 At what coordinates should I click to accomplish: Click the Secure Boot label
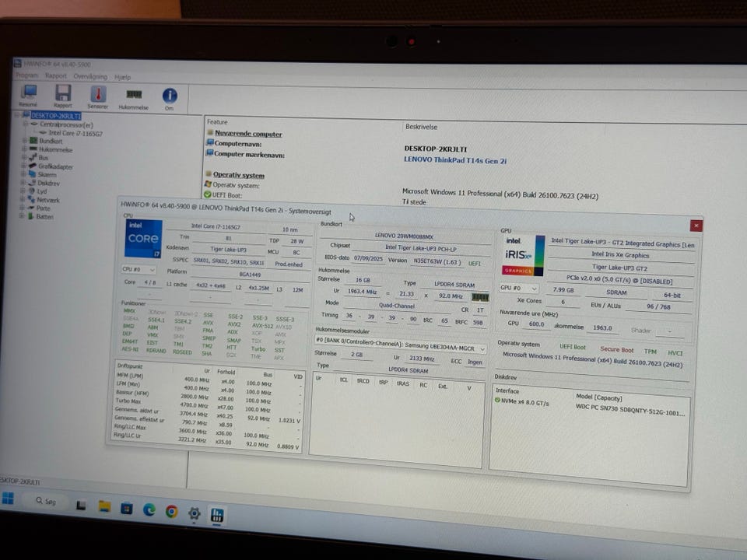pos(616,349)
